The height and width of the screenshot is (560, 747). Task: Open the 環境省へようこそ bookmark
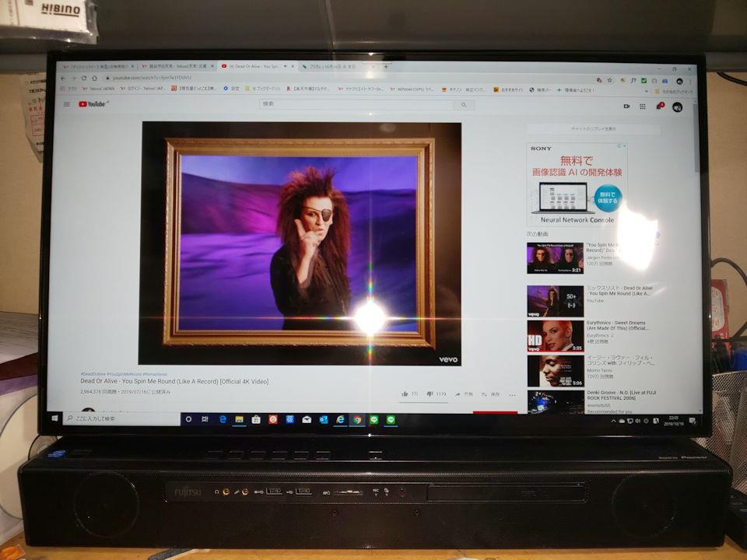point(576,90)
